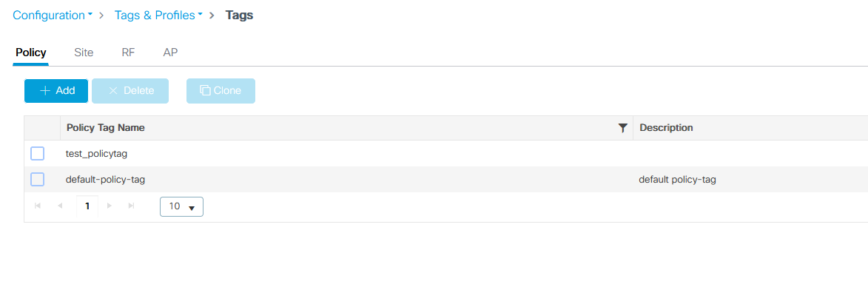The width and height of the screenshot is (868, 284).
Task: Select the default-policy-tag row checkbox
Action: click(37, 180)
